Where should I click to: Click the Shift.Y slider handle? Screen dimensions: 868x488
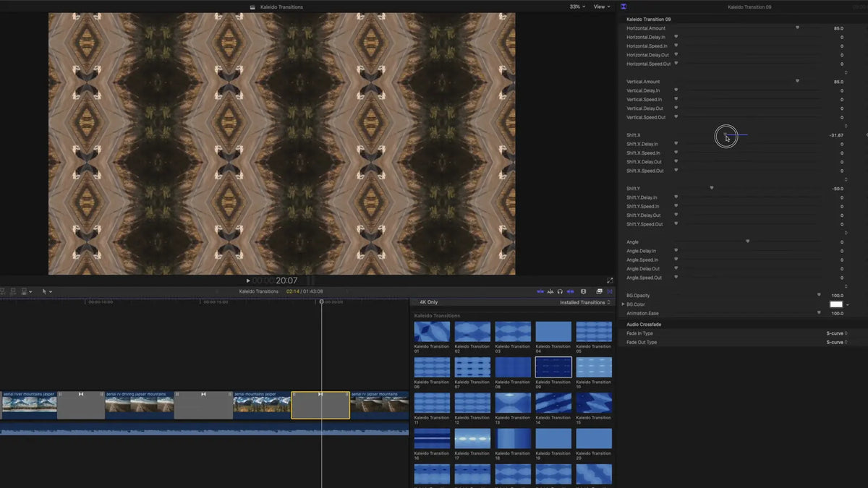tap(712, 188)
